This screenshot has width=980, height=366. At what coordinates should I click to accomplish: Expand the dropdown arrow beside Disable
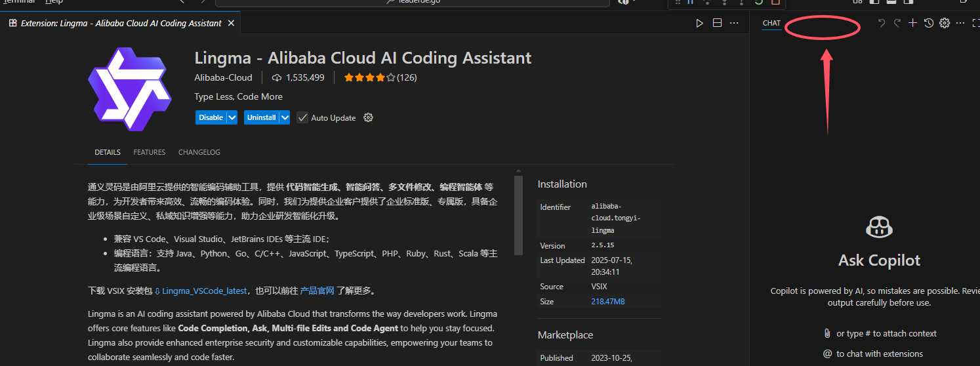click(x=232, y=117)
